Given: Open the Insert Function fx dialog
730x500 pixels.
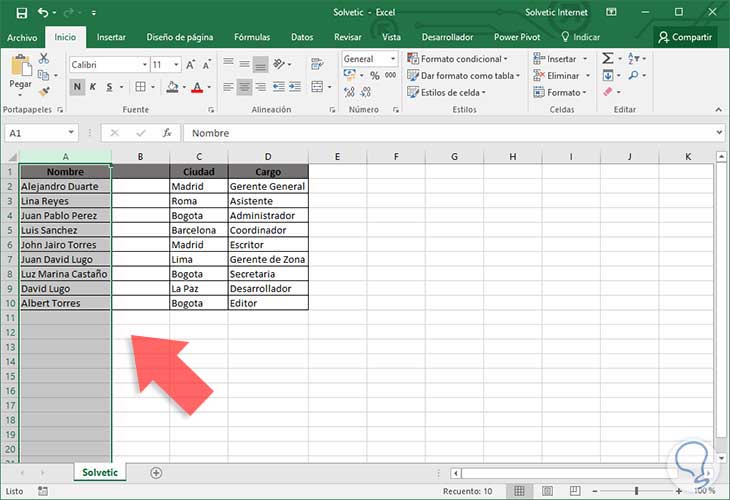Looking at the screenshot, I should click(x=167, y=133).
